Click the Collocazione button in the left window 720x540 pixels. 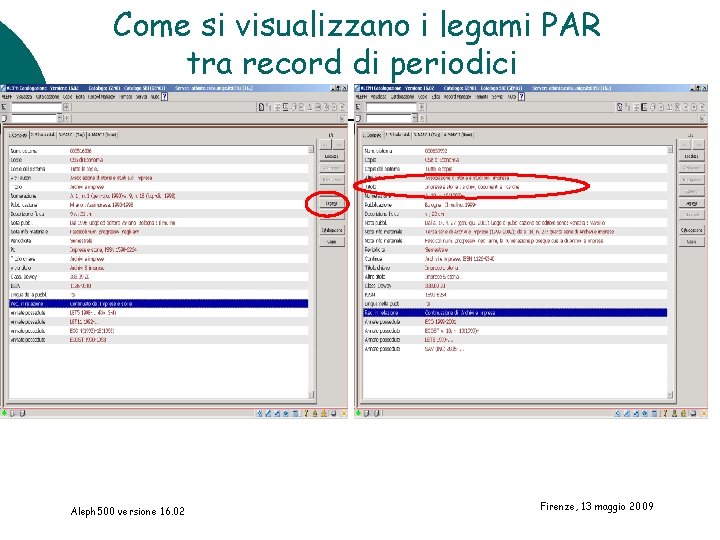point(332,230)
